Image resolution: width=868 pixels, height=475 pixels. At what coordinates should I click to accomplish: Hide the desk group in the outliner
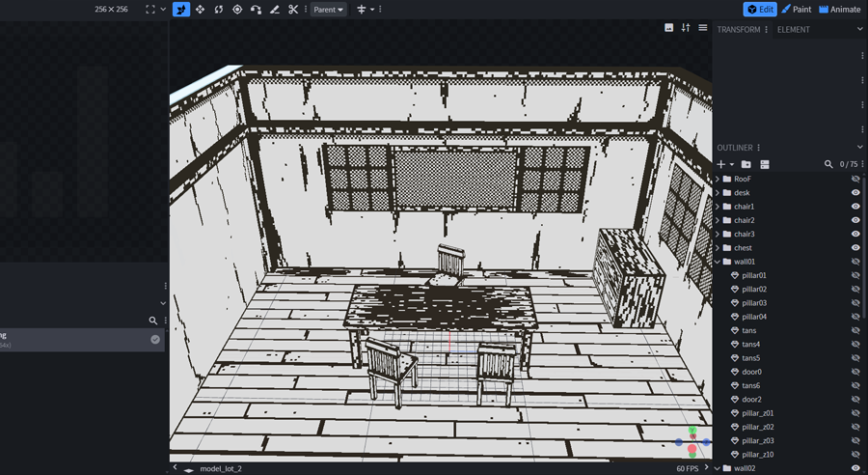[855, 193]
